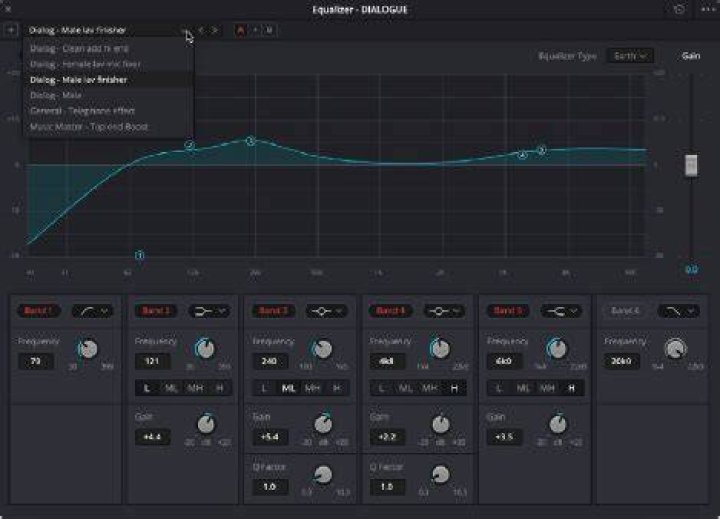Image resolution: width=720 pixels, height=519 pixels.
Task: Choose 'Dialog - Female lav mic fixer' preset
Action: point(107,64)
